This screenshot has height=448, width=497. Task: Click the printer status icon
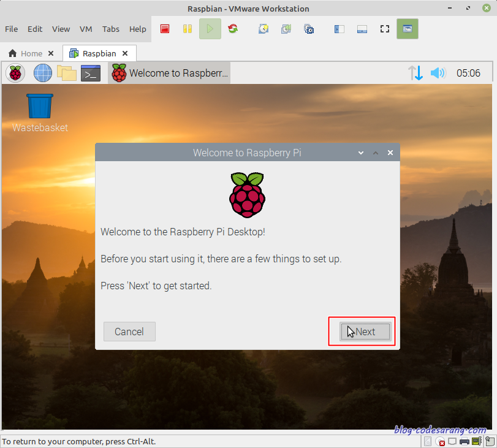(465, 441)
